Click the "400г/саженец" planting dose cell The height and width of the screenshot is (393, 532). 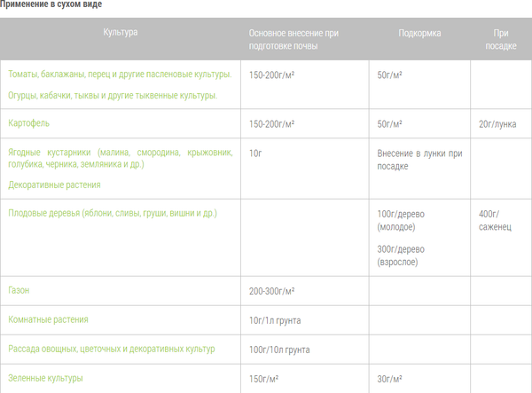pyautogui.click(x=493, y=220)
